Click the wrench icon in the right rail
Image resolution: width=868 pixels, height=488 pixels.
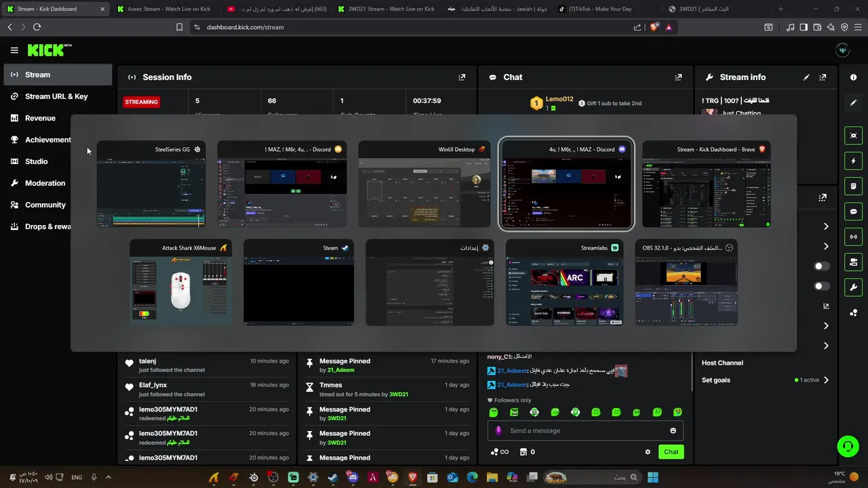853,287
